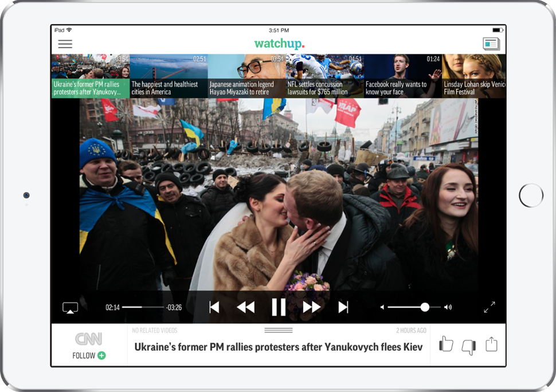Screen dimensions: 556x392
Task: Adjust the volume slider
Action: pos(424,307)
